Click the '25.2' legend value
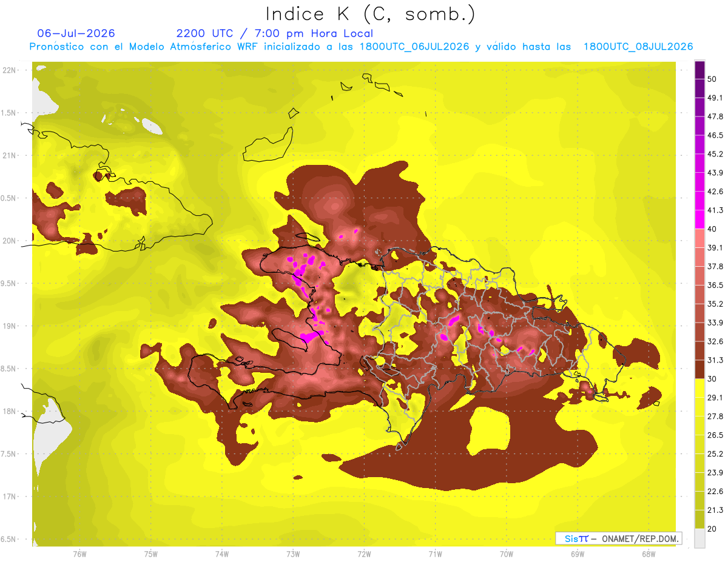 coord(715,454)
